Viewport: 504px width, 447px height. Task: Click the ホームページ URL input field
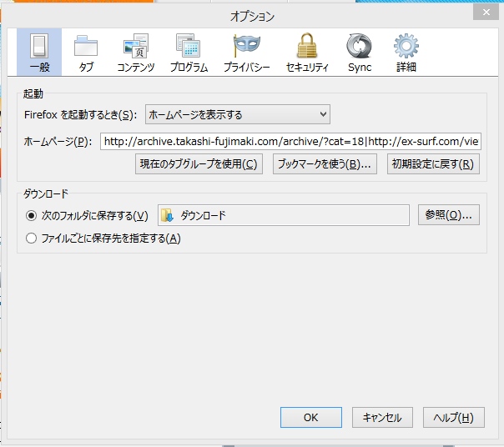[x=290, y=142]
